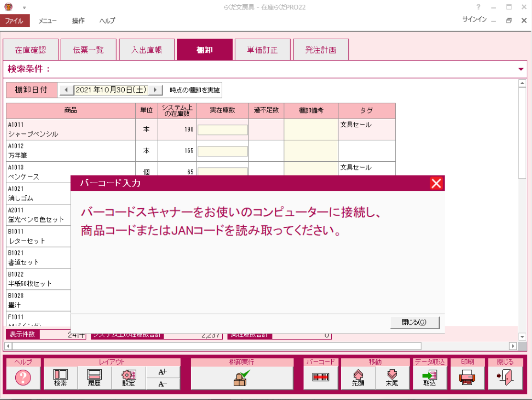Go to previous date with left arrow
Screen dimensions: 532x400
tap(66, 90)
